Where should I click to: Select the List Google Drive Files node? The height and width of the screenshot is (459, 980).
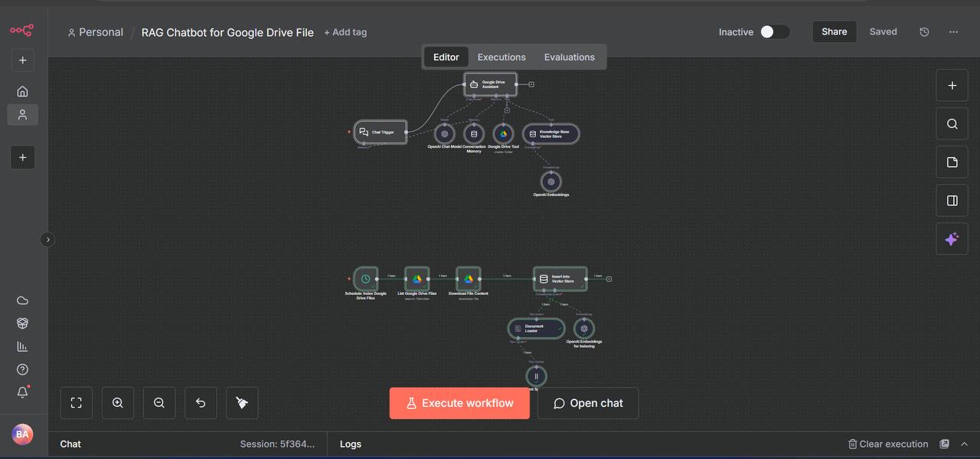[x=417, y=279]
